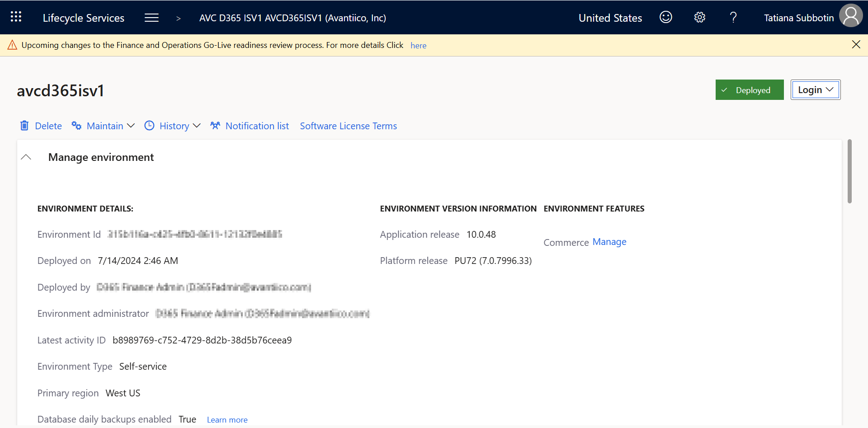Click the West US primary region value

pos(123,393)
